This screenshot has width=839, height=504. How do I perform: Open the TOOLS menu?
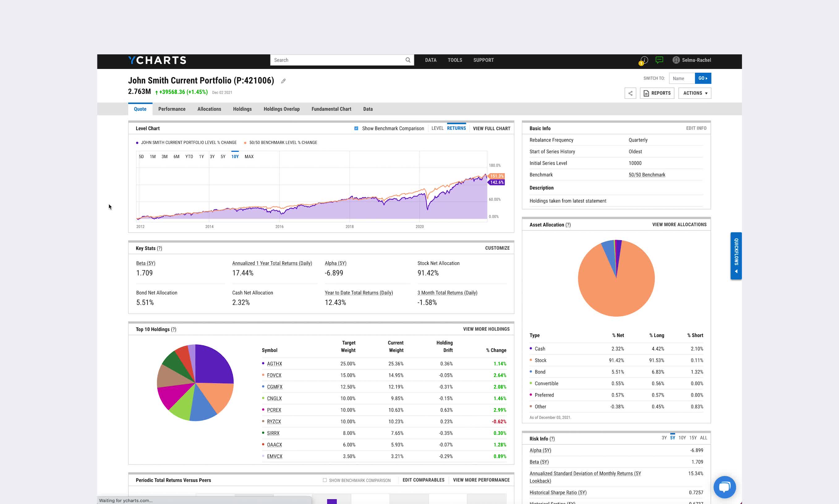pyautogui.click(x=454, y=60)
